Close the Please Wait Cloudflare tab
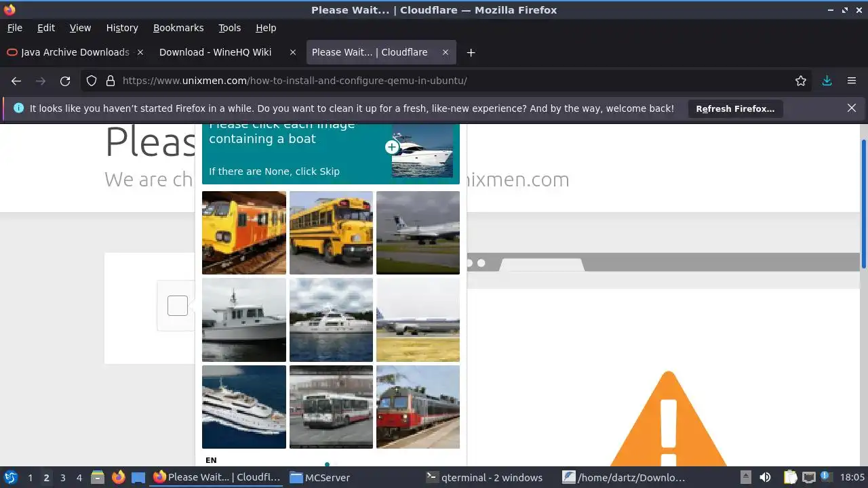868x488 pixels. pyautogui.click(x=446, y=52)
